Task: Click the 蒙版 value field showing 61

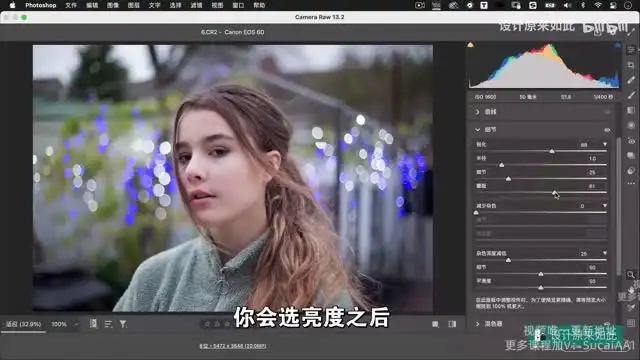Action: pos(592,186)
